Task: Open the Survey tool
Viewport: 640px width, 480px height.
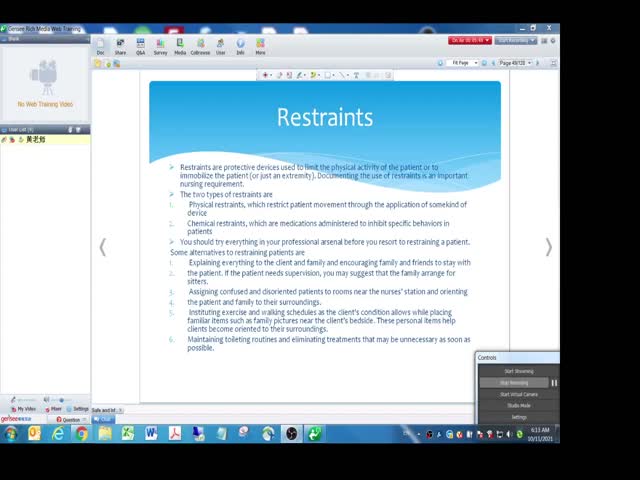Action: click(160, 46)
